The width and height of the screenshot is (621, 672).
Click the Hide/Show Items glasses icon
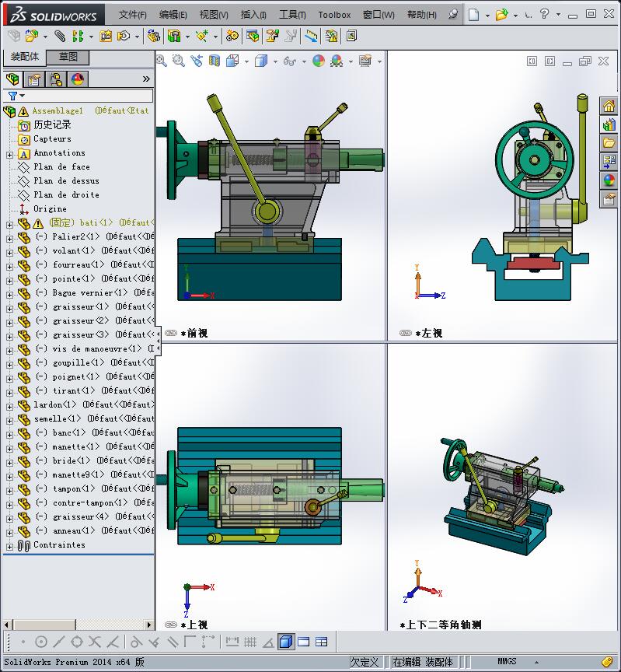(290, 61)
